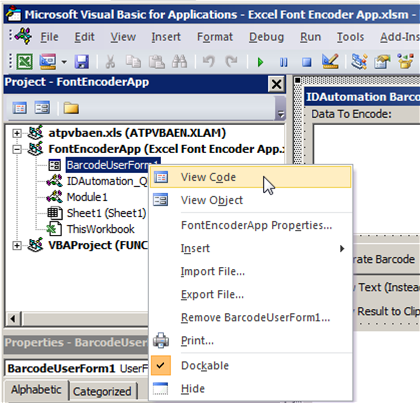Open the Add-Ins menu
This screenshot has width=420, height=403.
pos(400,37)
